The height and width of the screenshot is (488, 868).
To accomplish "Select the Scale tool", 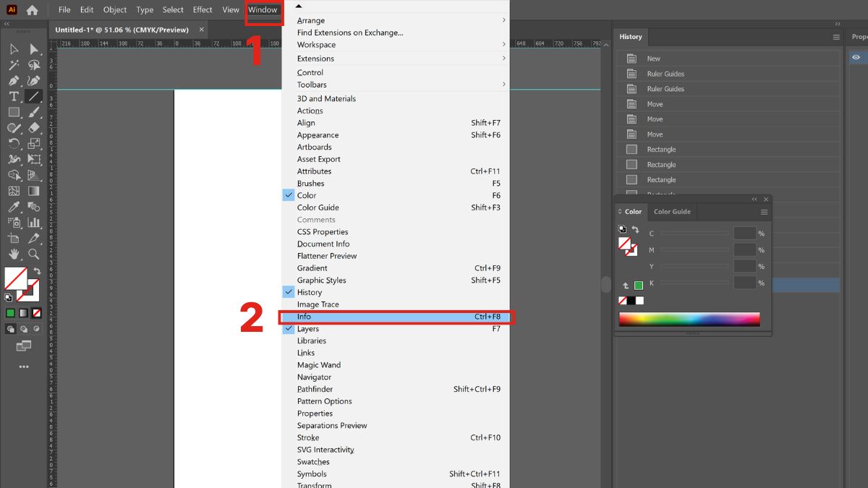I will [34, 144].
